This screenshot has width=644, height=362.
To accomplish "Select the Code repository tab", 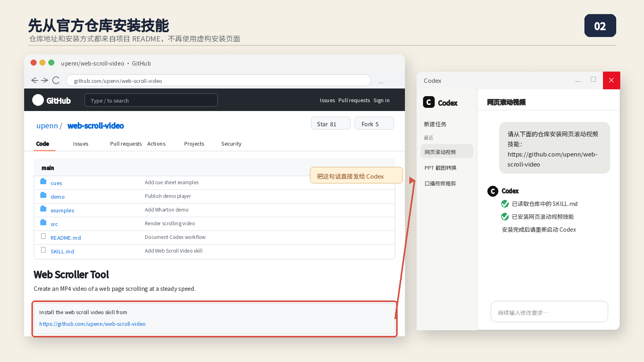I will tap(43, 144).
